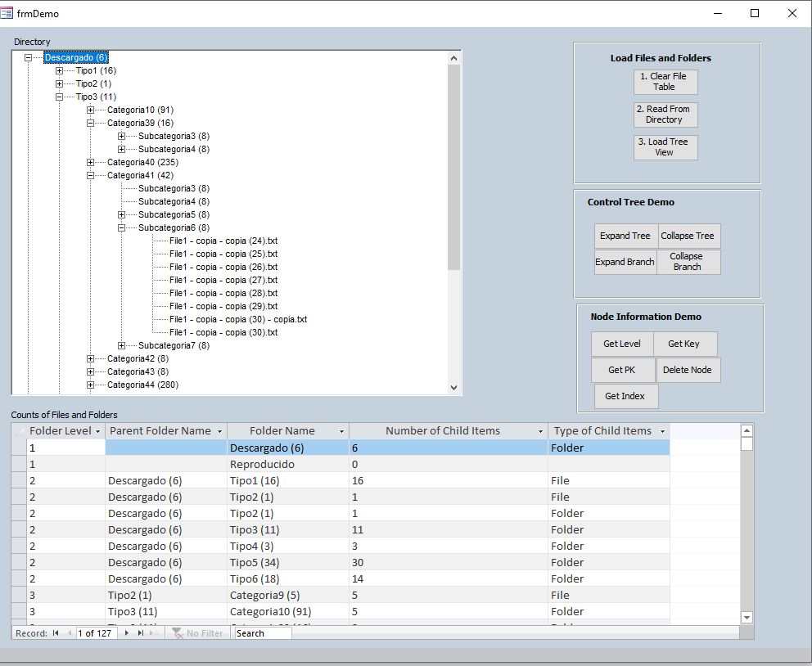Datasheet scrollbar: click the up arrow
The height and width of the screenshot is (666, 812).
point(747,430)
